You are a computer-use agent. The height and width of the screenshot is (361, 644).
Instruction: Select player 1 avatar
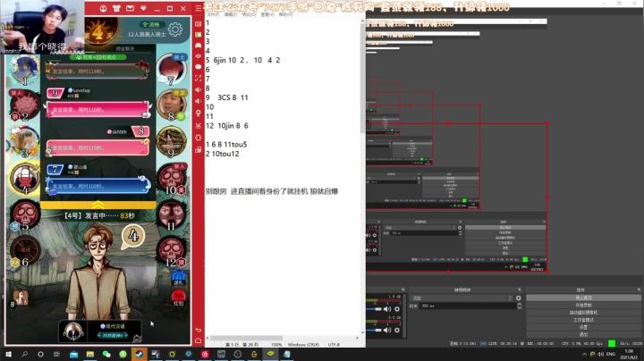click(25, 70)
